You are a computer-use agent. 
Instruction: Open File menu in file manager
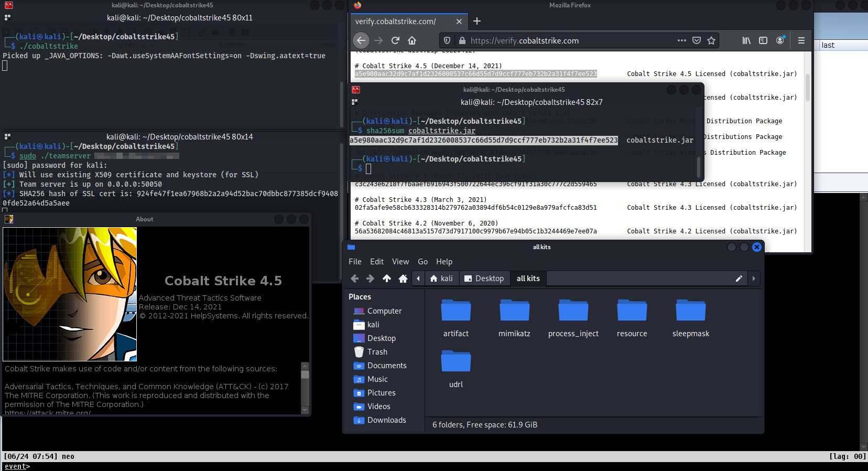pyautogui.click(x=355, y=262)
